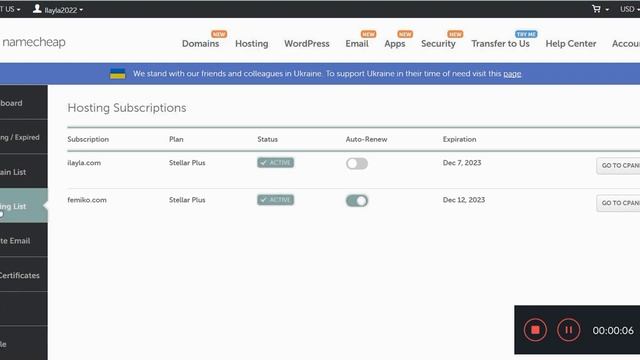Click the Ukraine flag icon in banner

(118, 74)
